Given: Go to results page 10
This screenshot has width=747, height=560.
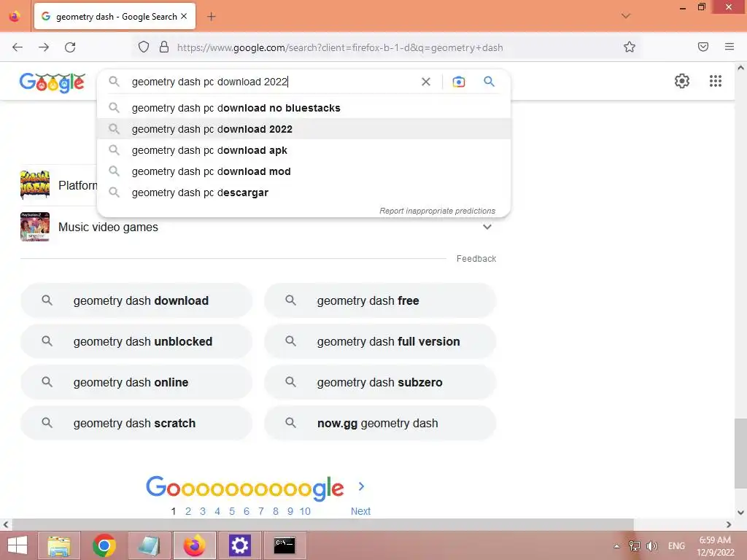Looking at the screenshot, I should 305,511.
